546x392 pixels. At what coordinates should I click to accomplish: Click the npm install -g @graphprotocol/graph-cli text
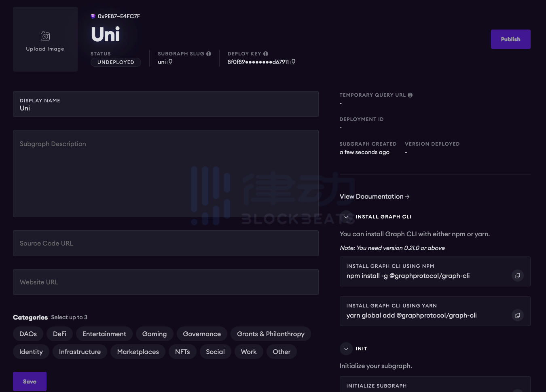[408, 275]
